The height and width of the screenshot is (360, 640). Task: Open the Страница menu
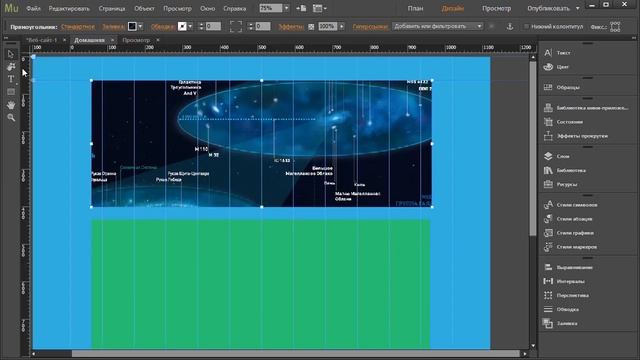[112, 8]
